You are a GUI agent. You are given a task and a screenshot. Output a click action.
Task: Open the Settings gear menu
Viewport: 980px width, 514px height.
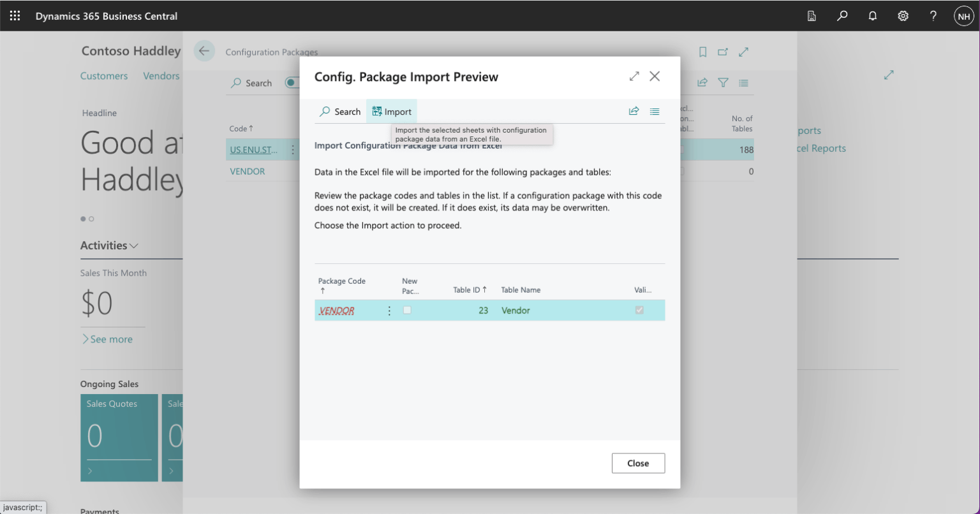click(x=903, y=16)
